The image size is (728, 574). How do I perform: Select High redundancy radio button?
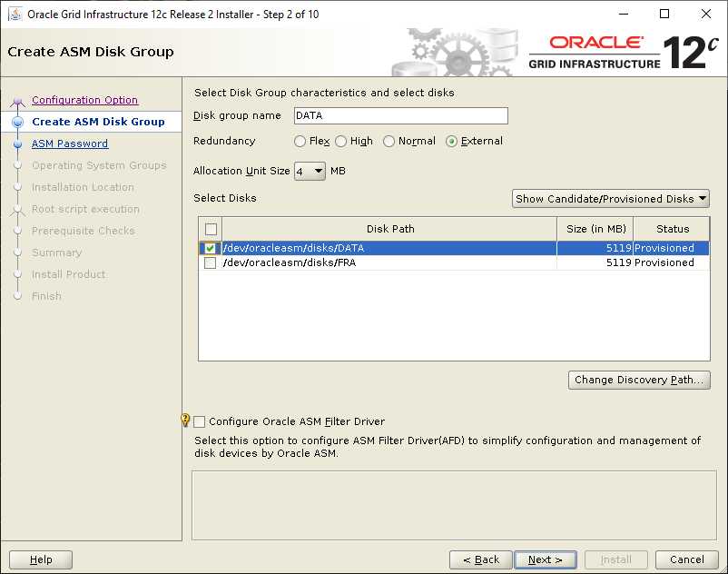pyautogui.click(x=340, y=141)
